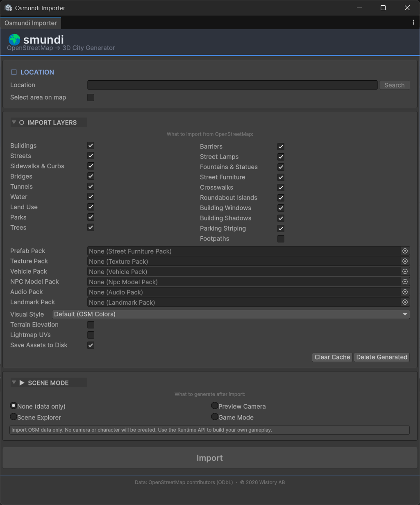The width and height of the screenshot is (420, 505).
Task: Collapse the SCENE MODE section
Action: [14, 382]
